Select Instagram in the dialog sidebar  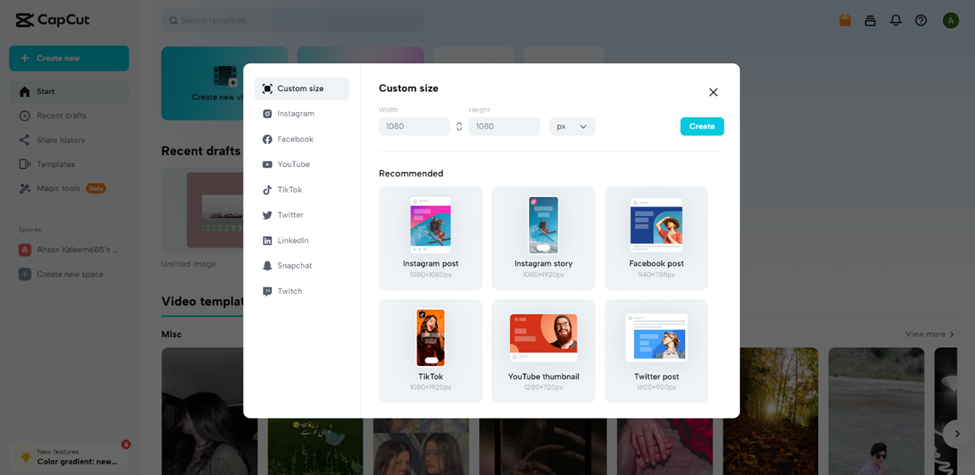pyautogui.click(x=302, y=114)
